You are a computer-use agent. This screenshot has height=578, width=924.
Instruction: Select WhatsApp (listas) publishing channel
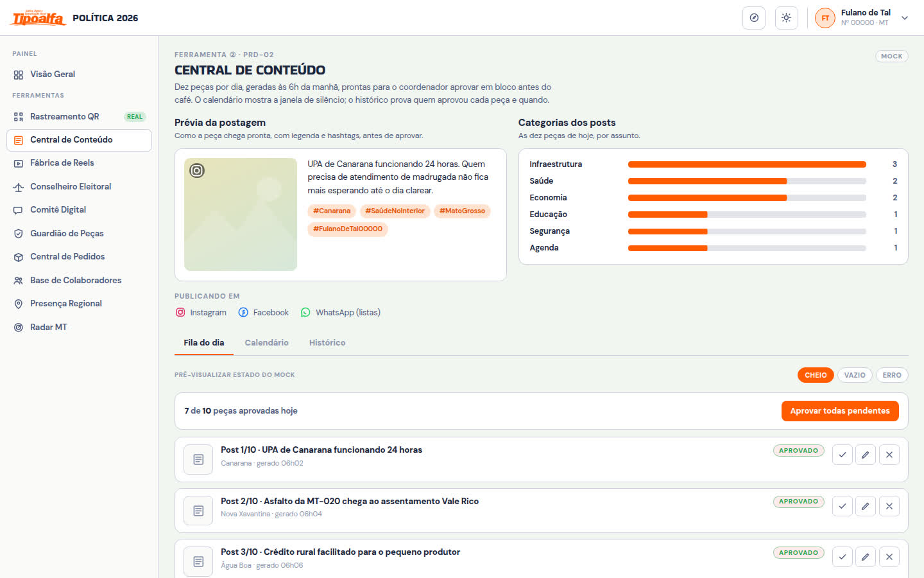[x=341, y=313]
